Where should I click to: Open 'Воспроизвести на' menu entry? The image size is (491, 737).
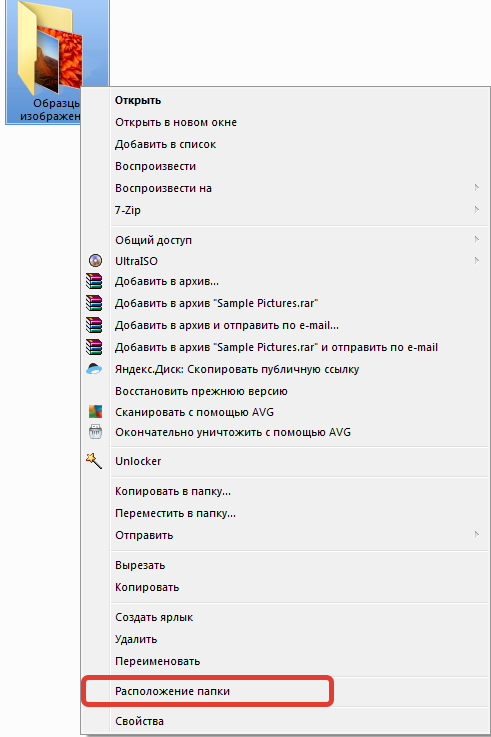(285, 188)
